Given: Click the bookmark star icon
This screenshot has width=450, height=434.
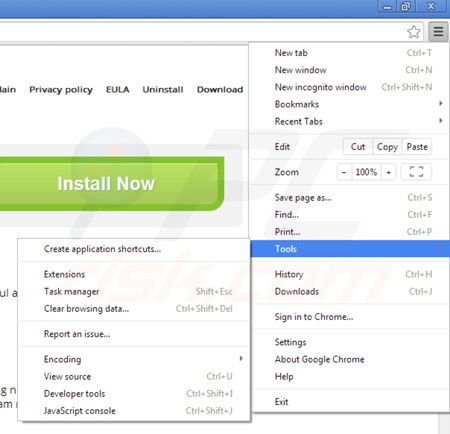Looking at the screenshot, I should tap(414, 32).
